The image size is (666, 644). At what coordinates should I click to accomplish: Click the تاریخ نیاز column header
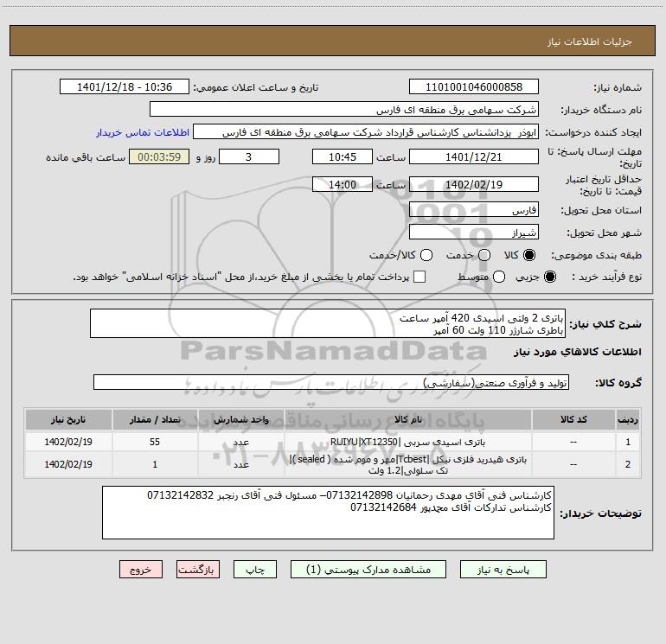pos(68,419)
